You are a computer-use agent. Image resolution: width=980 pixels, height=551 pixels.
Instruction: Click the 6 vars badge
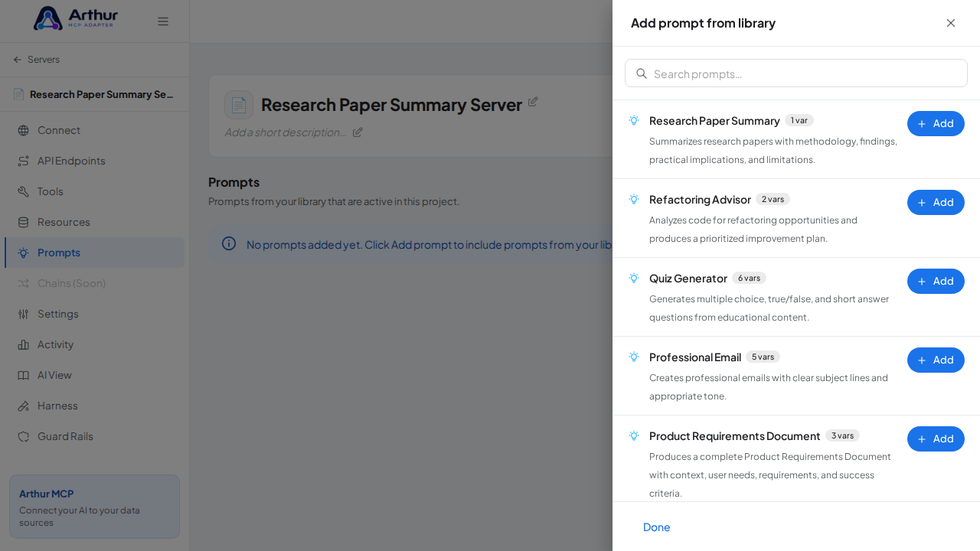(x=749, y=278)
